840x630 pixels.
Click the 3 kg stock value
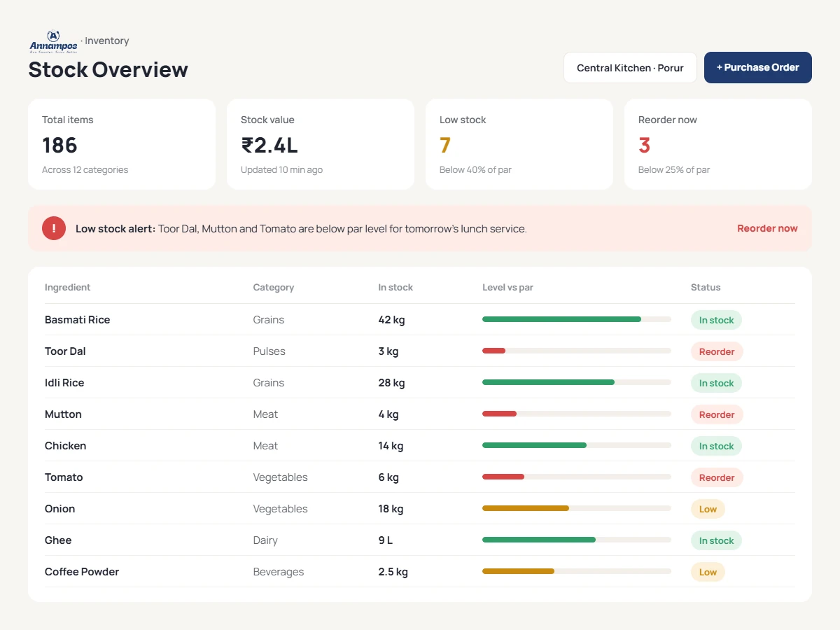click(388, 351)
